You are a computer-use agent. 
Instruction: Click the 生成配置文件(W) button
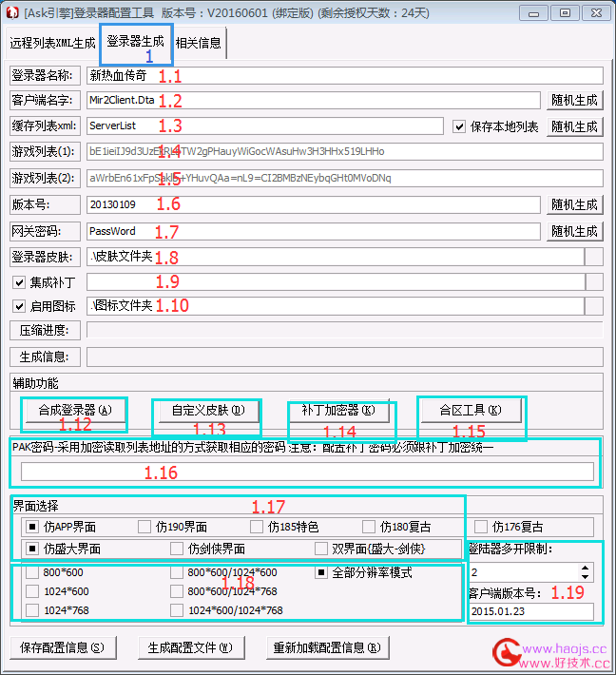pos(191,647)
